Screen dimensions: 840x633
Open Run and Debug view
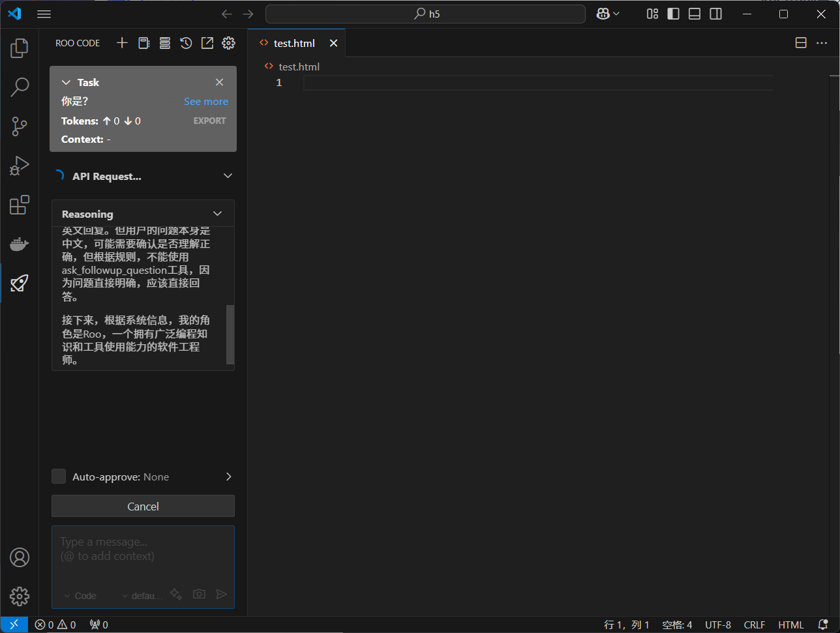pyautogui.click(x=20, y=166)
